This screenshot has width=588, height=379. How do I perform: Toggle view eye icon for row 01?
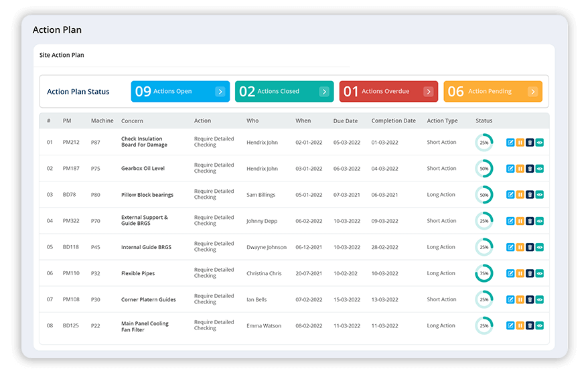click(540, 143)
